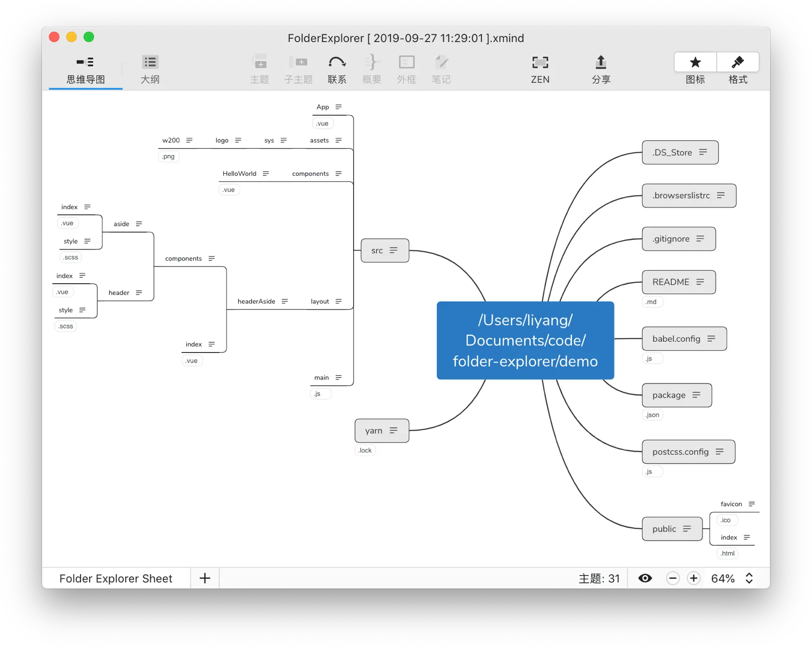
Task: Click the 联系 relationship tool icon
Action: (x=337, y=62)
